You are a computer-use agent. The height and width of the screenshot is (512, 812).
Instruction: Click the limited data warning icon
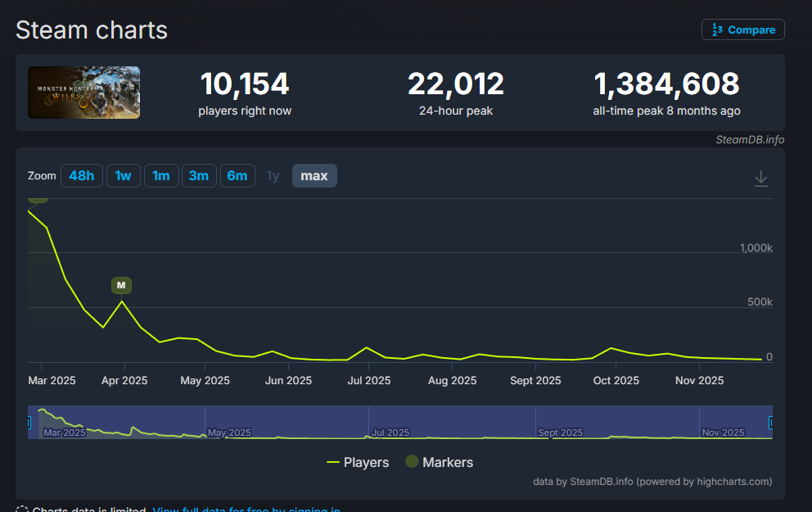(x=22, y=510)
